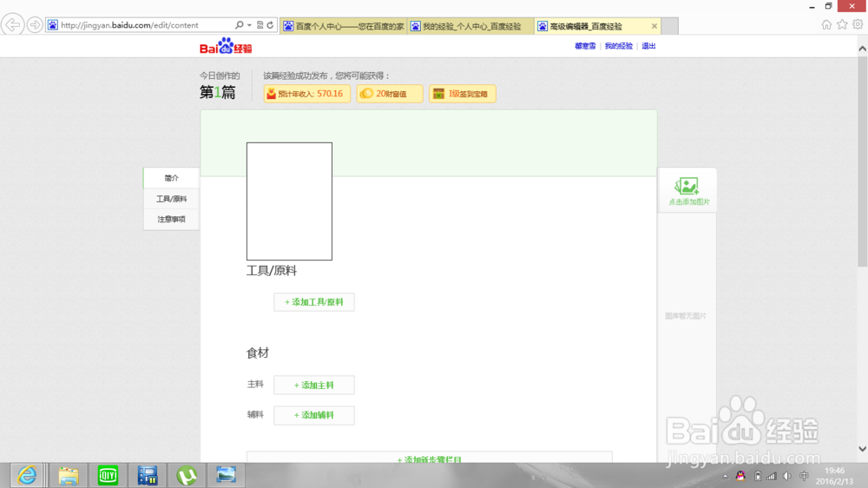Click the 工具/原料 section heading
This screenshot has width=868, height=488.
pos(272,271)
